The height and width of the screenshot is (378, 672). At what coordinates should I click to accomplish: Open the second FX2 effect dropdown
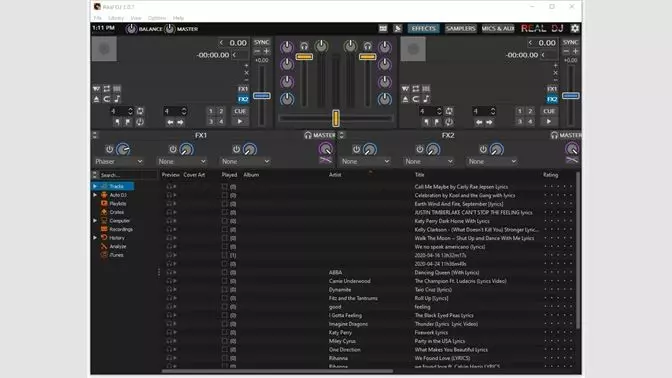point(429,162)
